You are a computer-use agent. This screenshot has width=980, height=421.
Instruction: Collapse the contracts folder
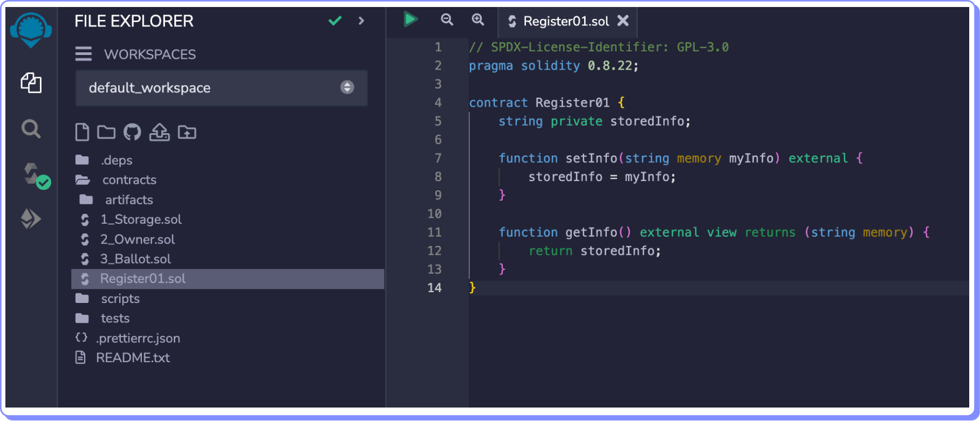(129, 180)
